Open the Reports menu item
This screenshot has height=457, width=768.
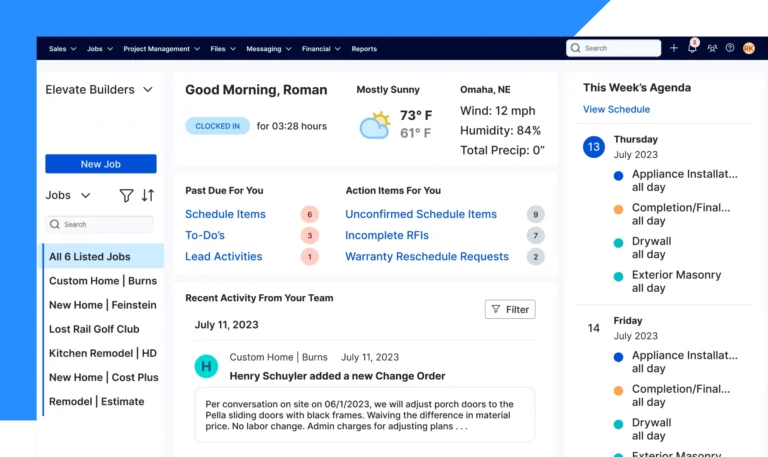(x=364, y=48)
